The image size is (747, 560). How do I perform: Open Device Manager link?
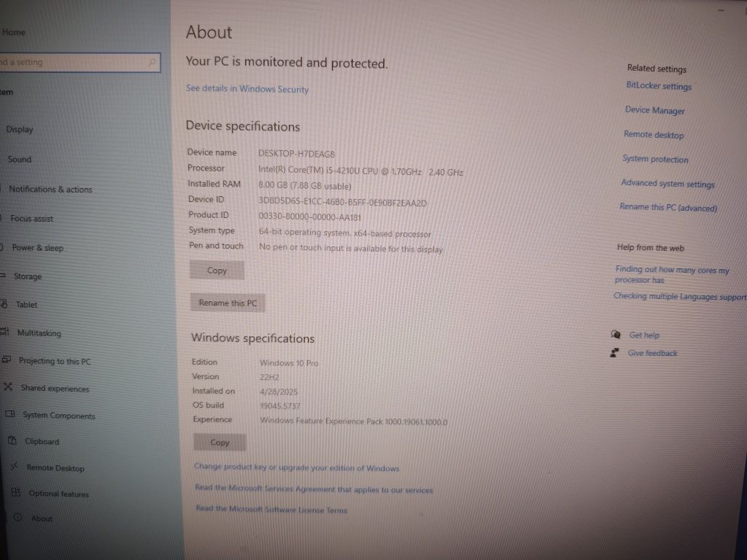click(654, 110)
